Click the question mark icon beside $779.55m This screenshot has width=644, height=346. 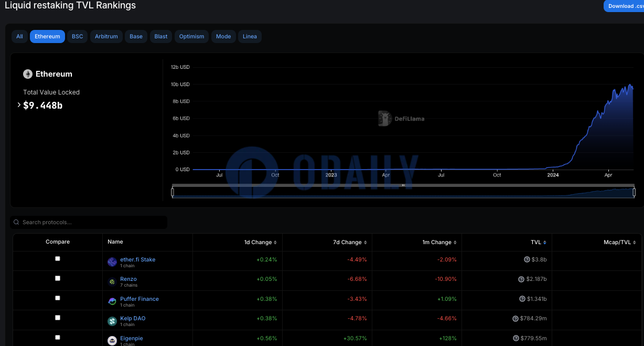pyautogui.click(x=516, y=338)
